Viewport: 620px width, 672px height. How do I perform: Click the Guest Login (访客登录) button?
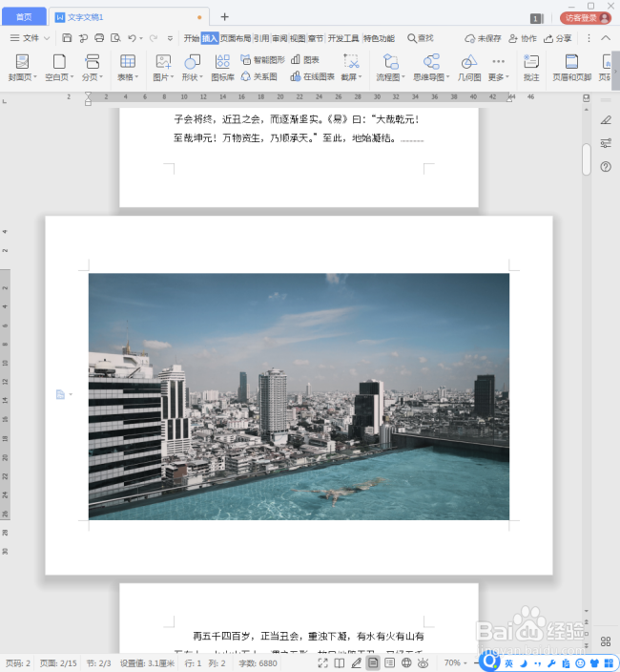point(586,17)
